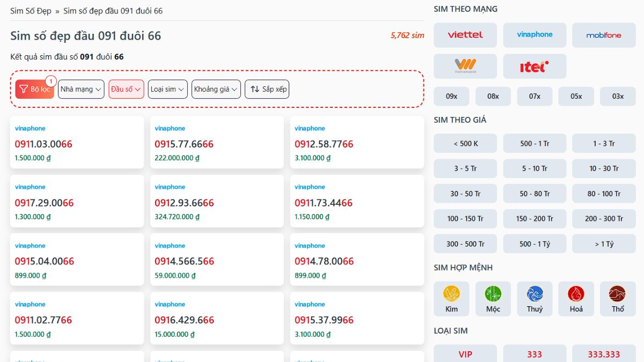Select price range 150 - 200 Tr
Viewport: 644px width, 362px height.
[x=535, y=219]
